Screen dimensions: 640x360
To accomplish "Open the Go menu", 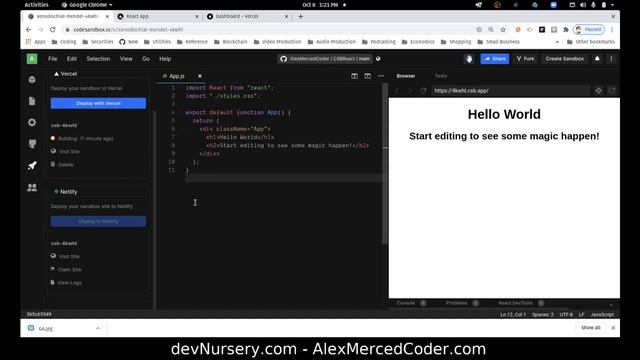I will click(146, 59).
